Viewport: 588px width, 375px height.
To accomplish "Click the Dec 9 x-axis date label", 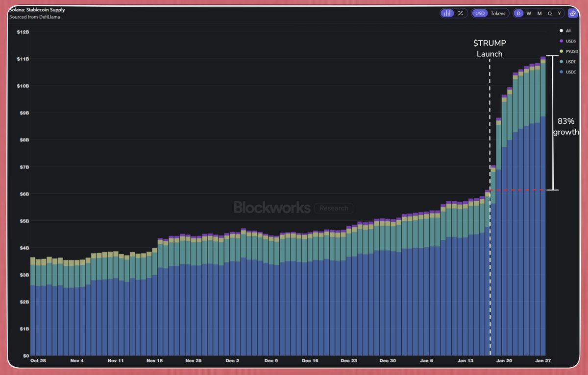I will (x=270, y=361).
